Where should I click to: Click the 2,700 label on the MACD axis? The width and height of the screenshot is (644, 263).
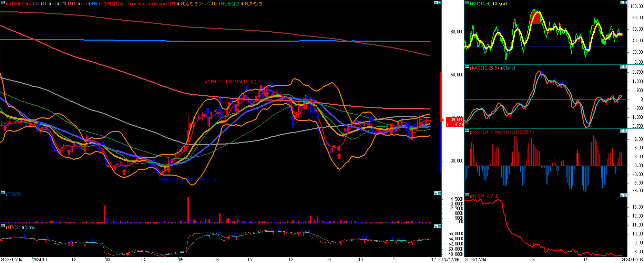click(x=637, y=72)
